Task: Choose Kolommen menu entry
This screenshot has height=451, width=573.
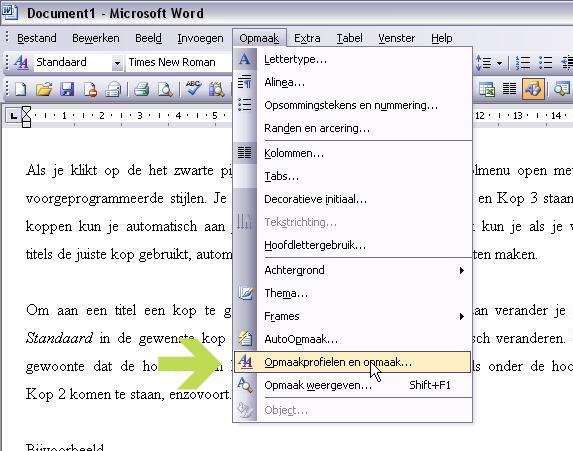Action: click(353, 153)
